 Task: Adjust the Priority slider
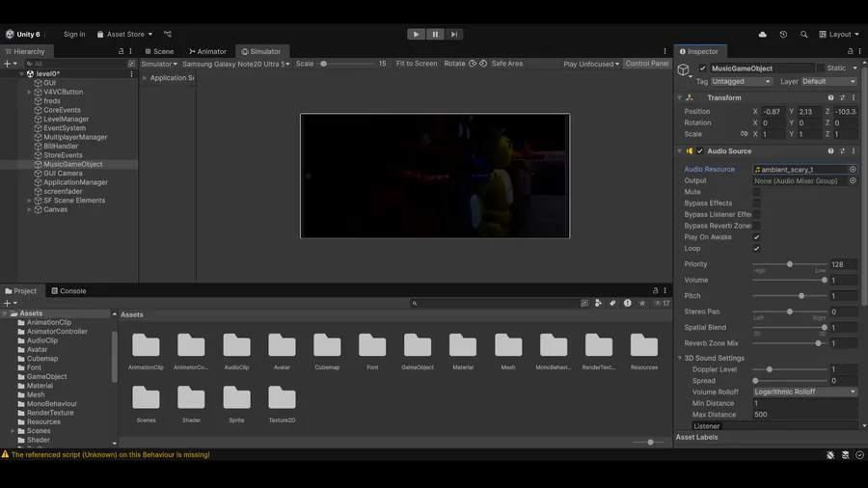(x=790, y=264)
